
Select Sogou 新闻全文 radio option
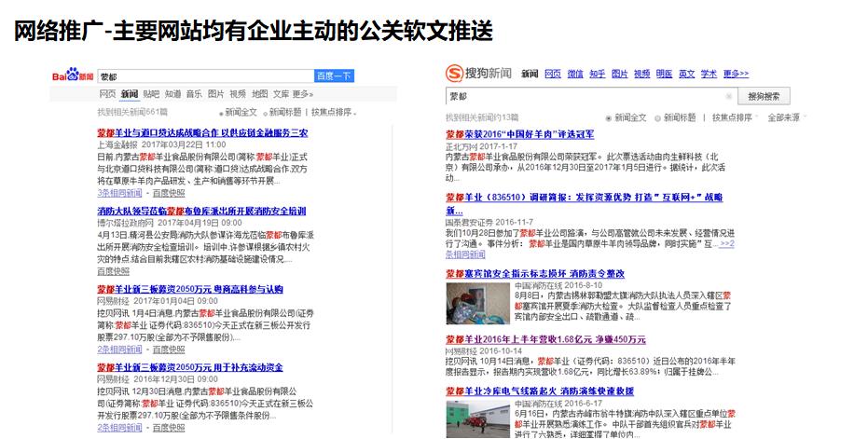(627, 118)
